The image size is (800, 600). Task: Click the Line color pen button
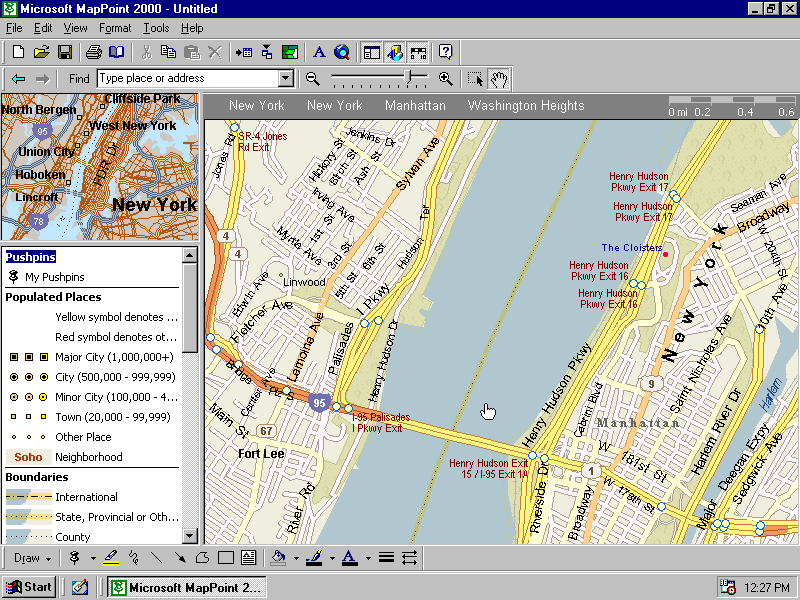(x=314, y=558)
